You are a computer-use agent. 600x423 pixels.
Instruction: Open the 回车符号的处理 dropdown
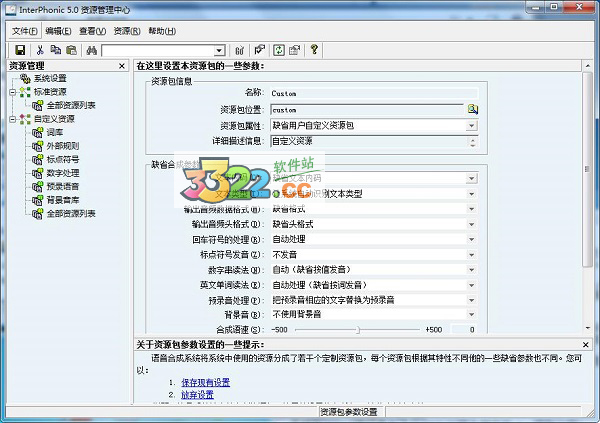[x=472, y=240]
